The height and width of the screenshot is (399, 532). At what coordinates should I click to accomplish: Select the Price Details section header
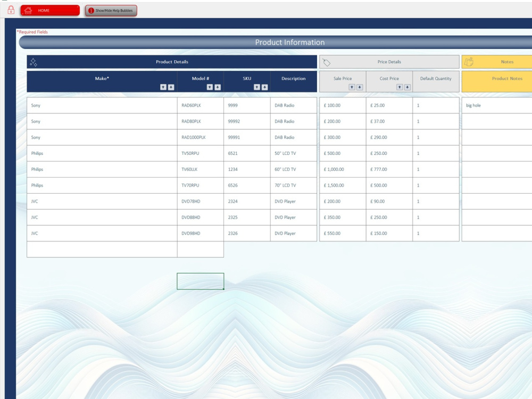click(389, 62)
